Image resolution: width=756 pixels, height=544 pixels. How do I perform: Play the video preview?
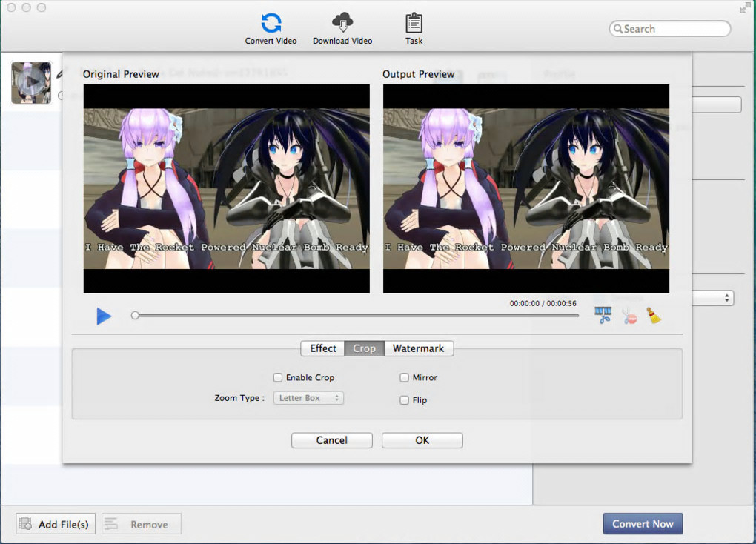(104, 316)
